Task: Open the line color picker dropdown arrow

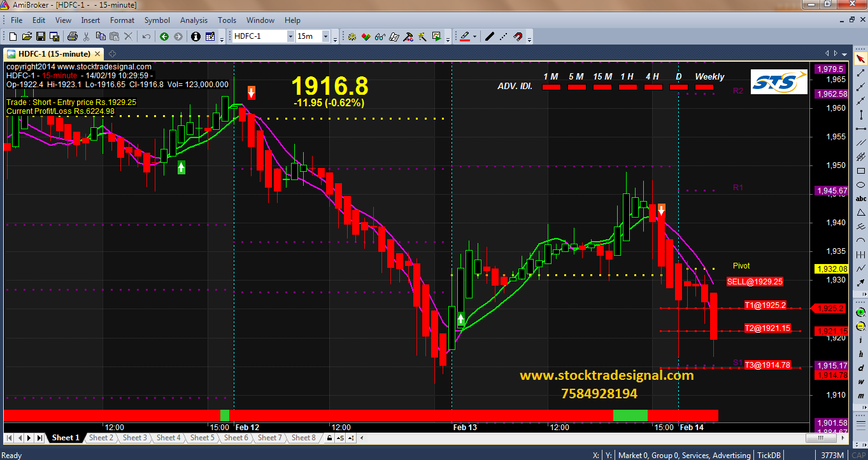Action: (x=475, y=37)
